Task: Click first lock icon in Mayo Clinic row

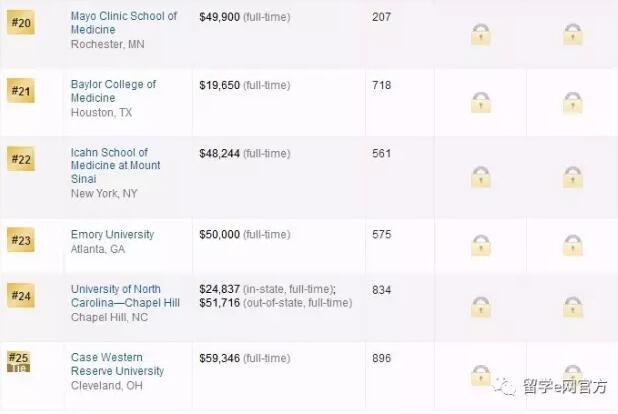Action: point(481,35)
